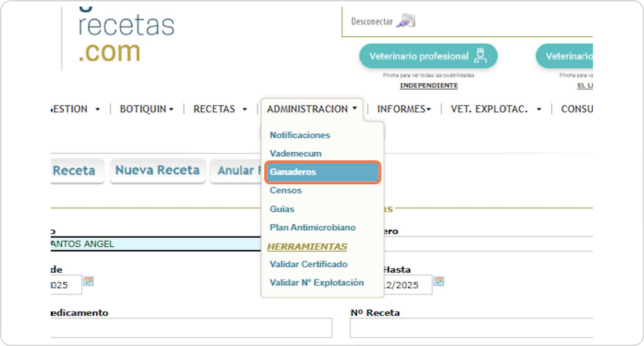Choose Plan Antimicrobiano option
Screen dimensions: 644x346
tap(312, 227)
